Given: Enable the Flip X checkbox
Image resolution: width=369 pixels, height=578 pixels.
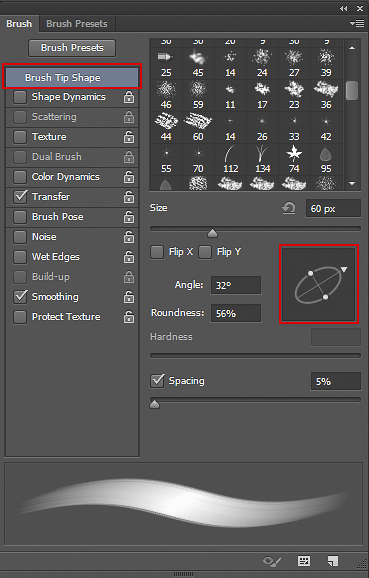Looking at the screenshot, I should (157, 253).
